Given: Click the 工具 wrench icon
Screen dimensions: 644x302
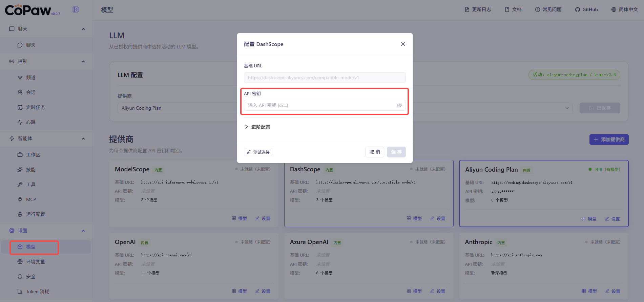Looking at the screenshot, I should (20, 185).
